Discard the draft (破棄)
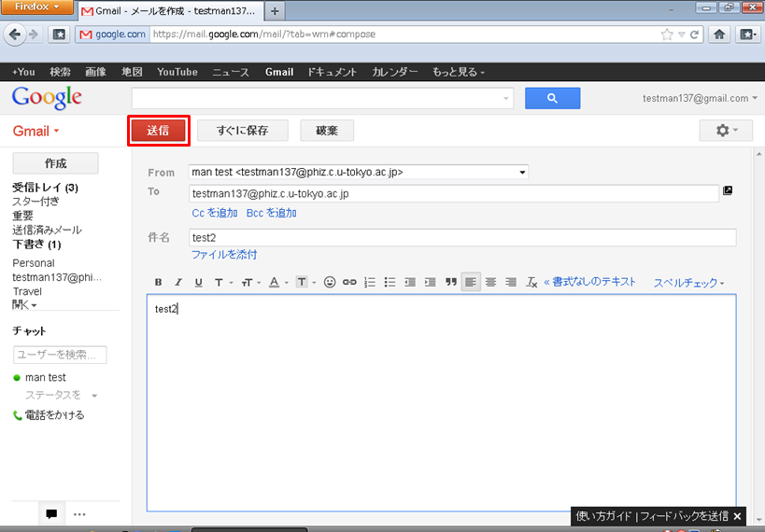Image resolution: width=765 pixels, height=532 pixels. point(327,130)
